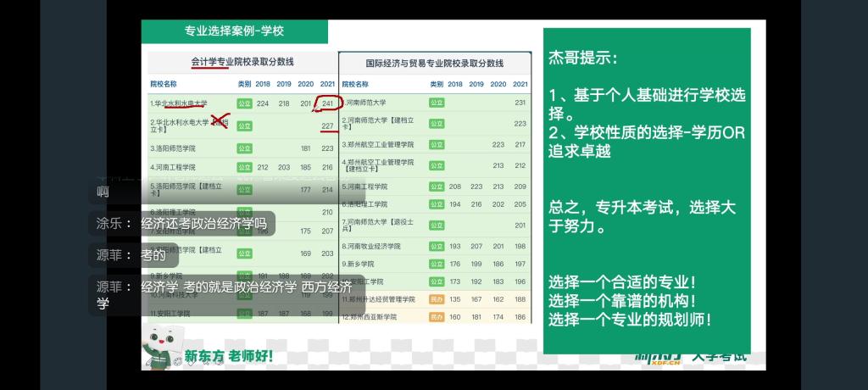Click the circled 241 score for 2021
This screenshot has width=868, height=390.
tap(327, 103)
